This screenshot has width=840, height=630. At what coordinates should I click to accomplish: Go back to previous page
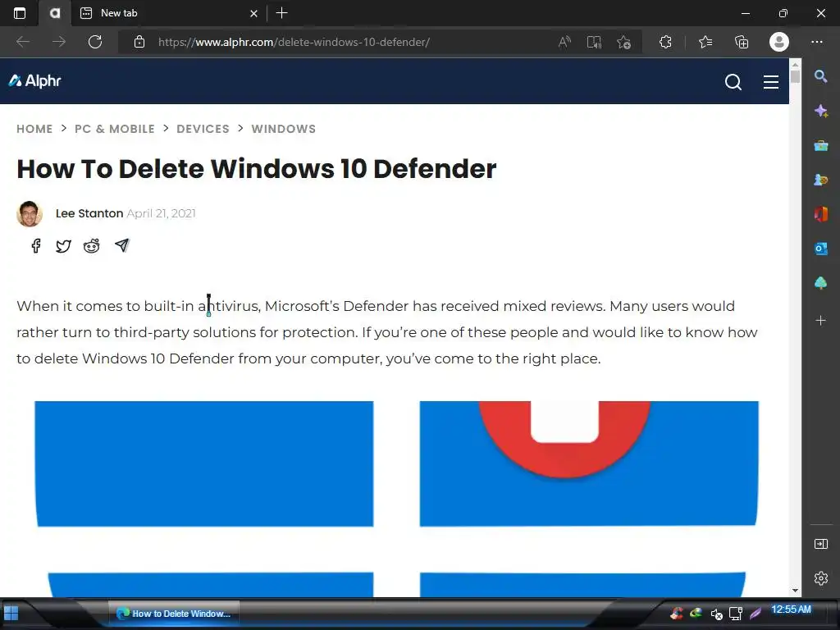[x=23, y=42]
